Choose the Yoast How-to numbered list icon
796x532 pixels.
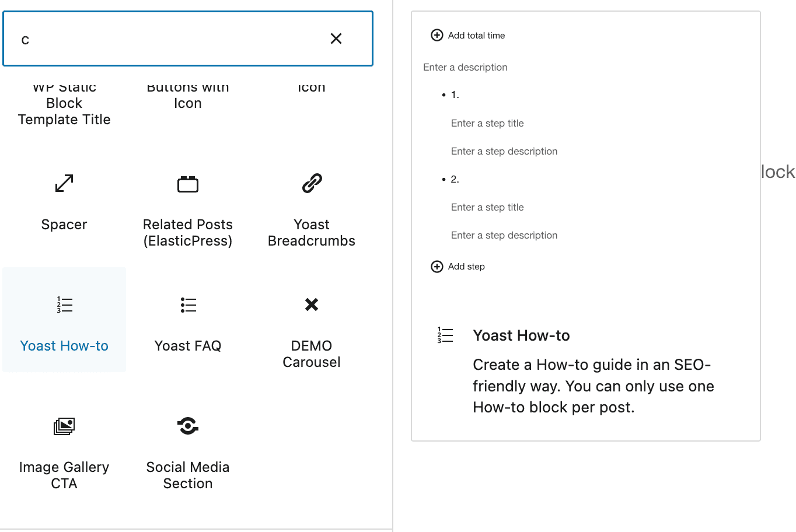pyautogui.click(x=64, y=304)
